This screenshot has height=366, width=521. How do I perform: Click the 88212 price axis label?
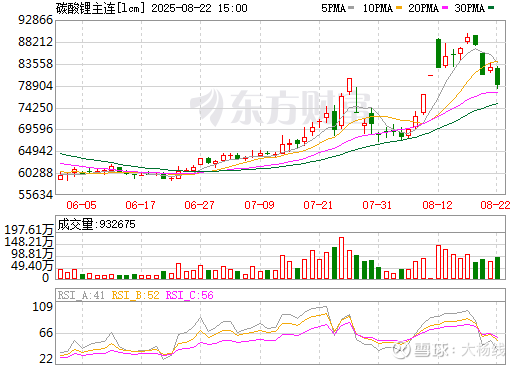36,42
